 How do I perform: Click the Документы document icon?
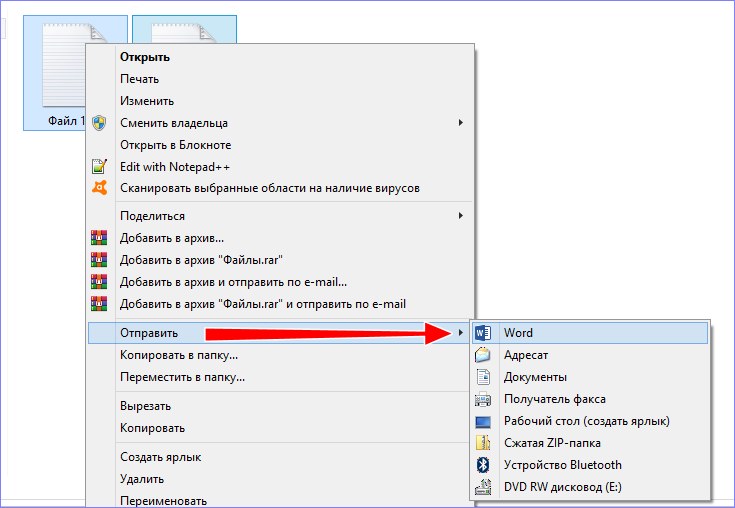coord(483,377)
